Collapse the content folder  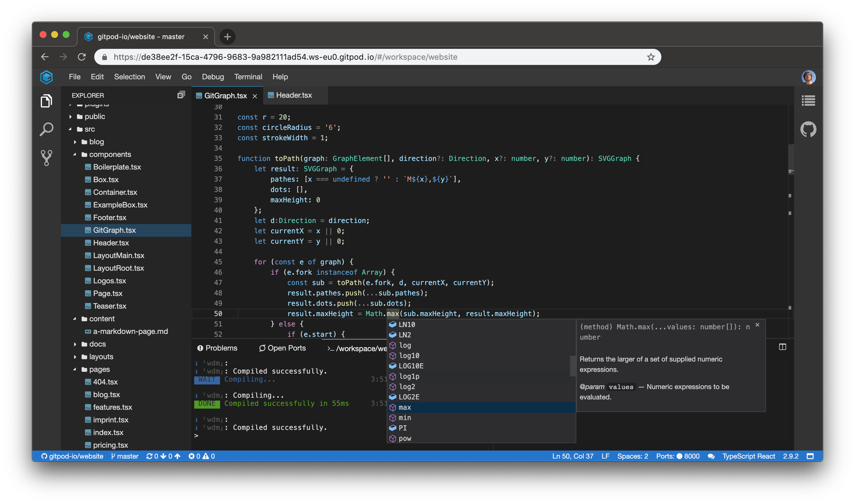(126, 319)
